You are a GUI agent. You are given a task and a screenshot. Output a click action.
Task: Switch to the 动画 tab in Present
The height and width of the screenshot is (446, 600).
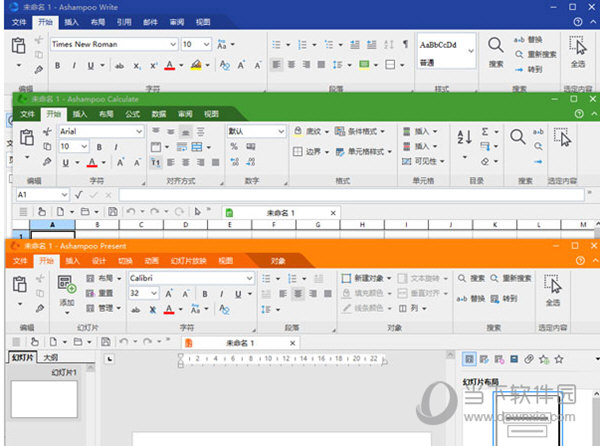point(151,260)
